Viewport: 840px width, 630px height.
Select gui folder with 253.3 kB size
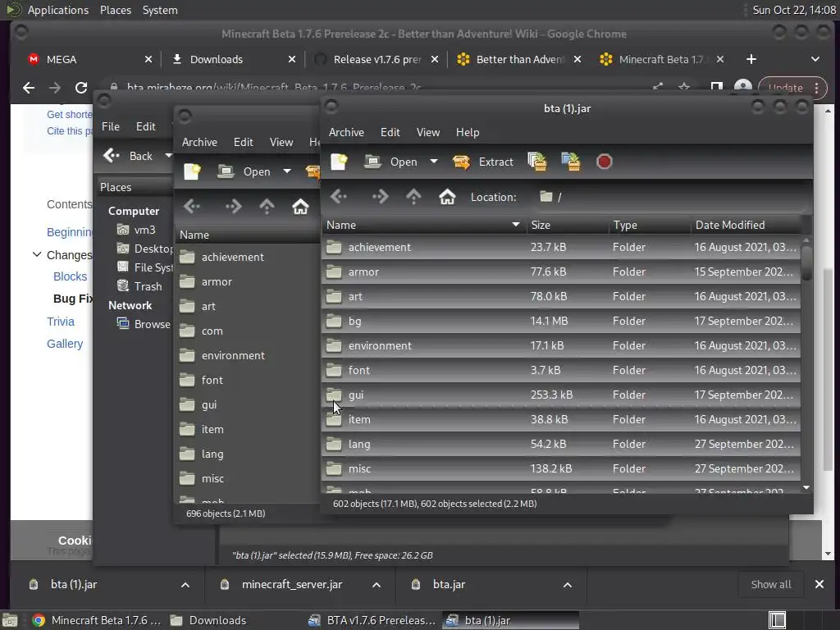[561, 395]
